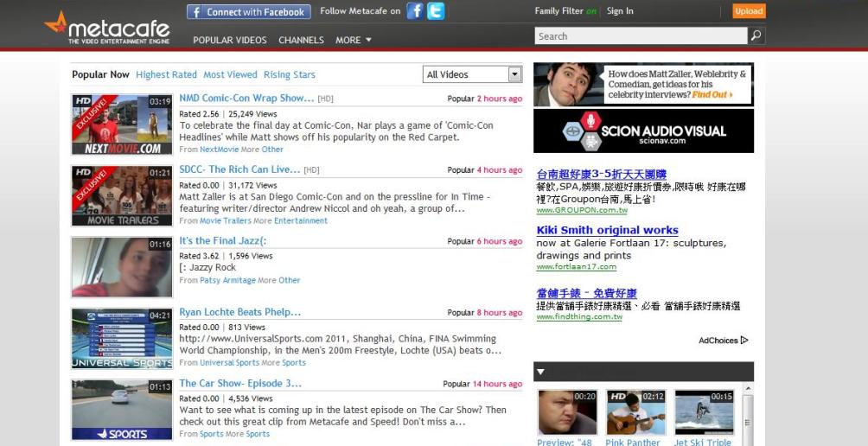Viewport: 868px width, 446px height.
Task: Open SDCC- The Rich Can Live video title
Action: 239,169
